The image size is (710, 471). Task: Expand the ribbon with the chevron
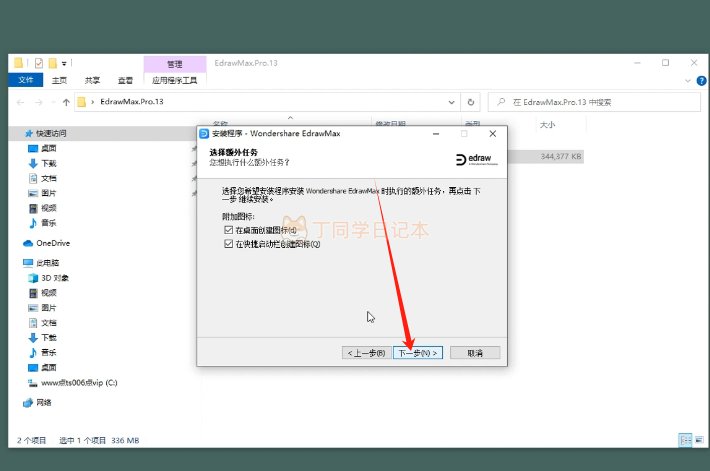(x=688, y=81)
